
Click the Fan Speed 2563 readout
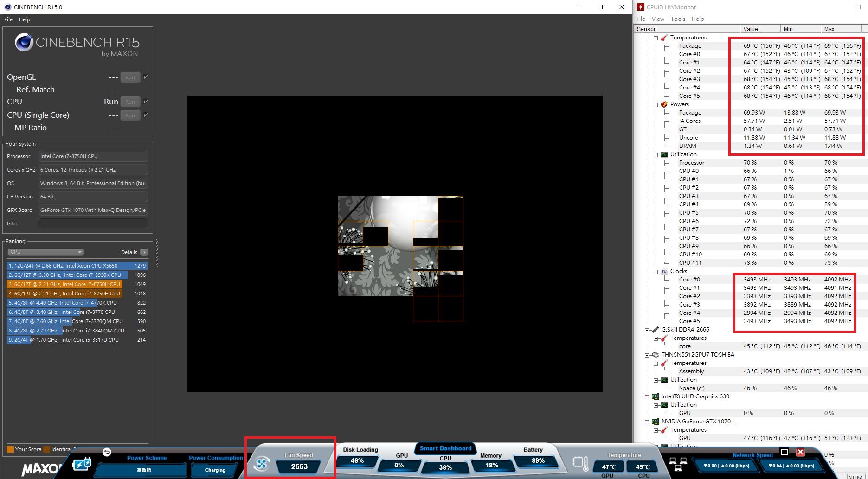[299, 467]
